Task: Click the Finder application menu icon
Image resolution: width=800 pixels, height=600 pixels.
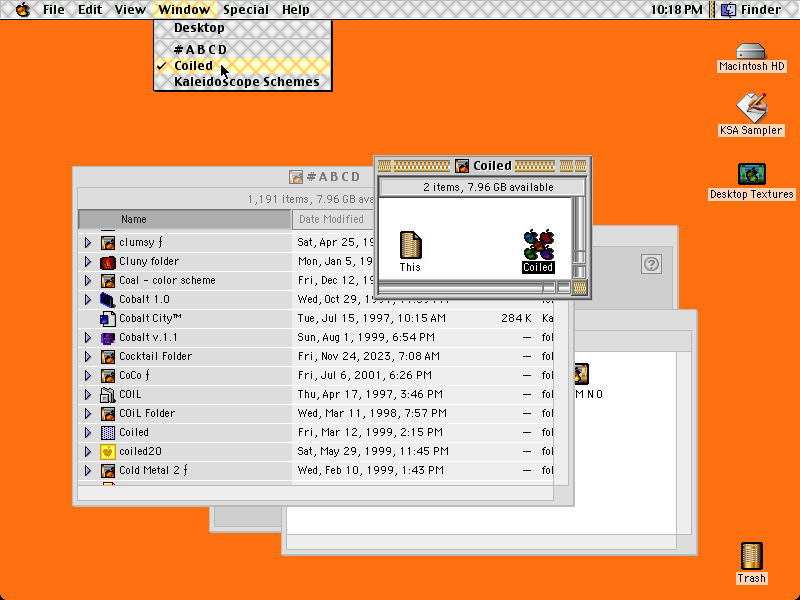Action: point(729,9)
